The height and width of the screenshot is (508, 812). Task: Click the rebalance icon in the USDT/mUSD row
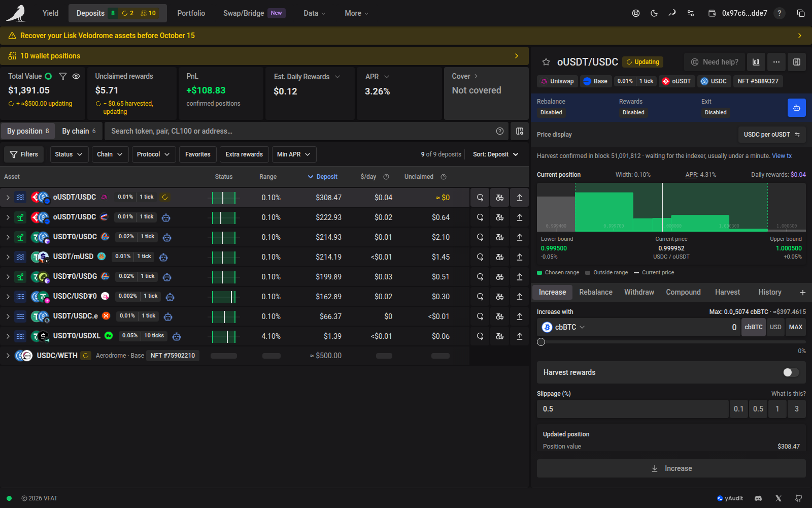point(480,257)
